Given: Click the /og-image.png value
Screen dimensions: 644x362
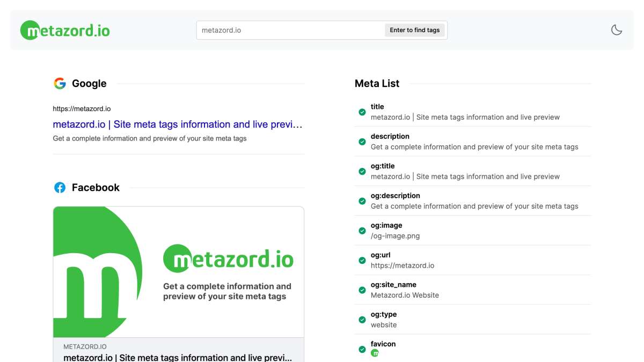Looking at the screenshot, I should pos(396,236).
